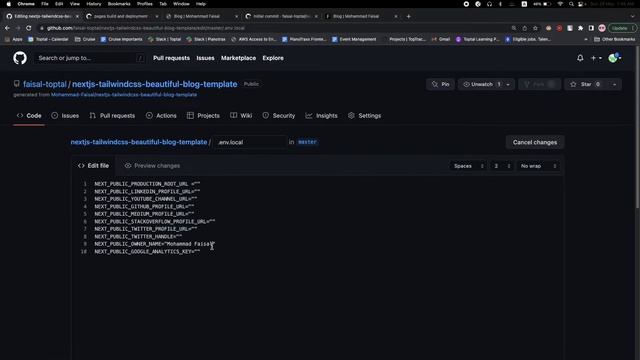Star the repository

585,84
